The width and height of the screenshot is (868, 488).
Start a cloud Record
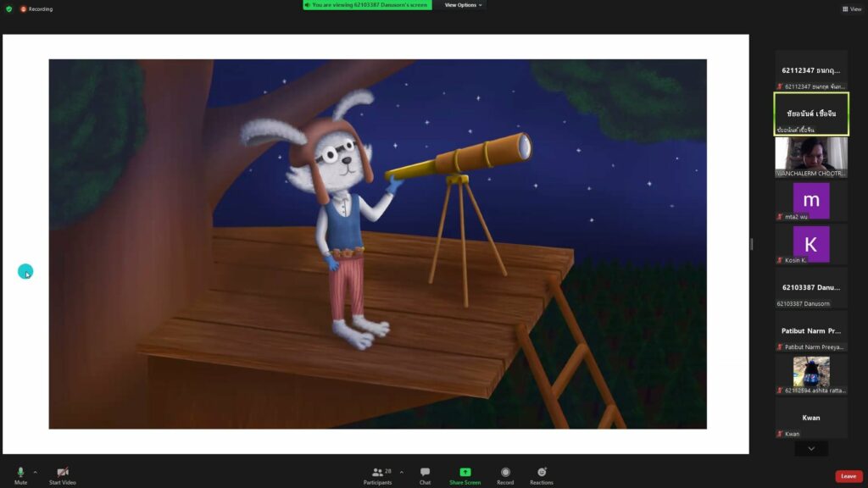click(505, 474)
